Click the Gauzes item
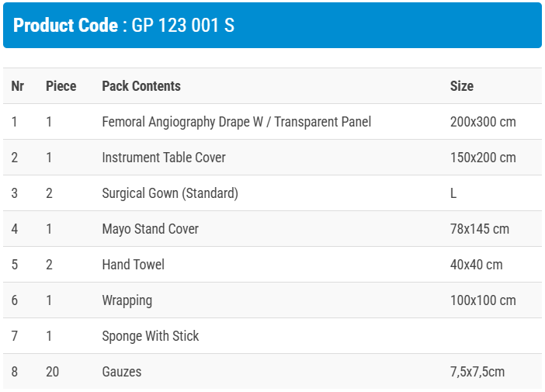This screenshot has width=545, height=392. [122, 372]
